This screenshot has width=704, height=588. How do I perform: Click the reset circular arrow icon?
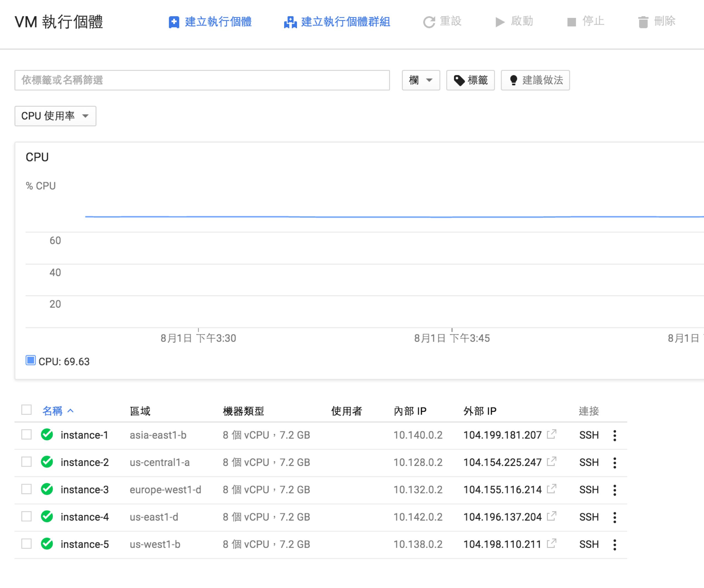(x=429, y=22)
